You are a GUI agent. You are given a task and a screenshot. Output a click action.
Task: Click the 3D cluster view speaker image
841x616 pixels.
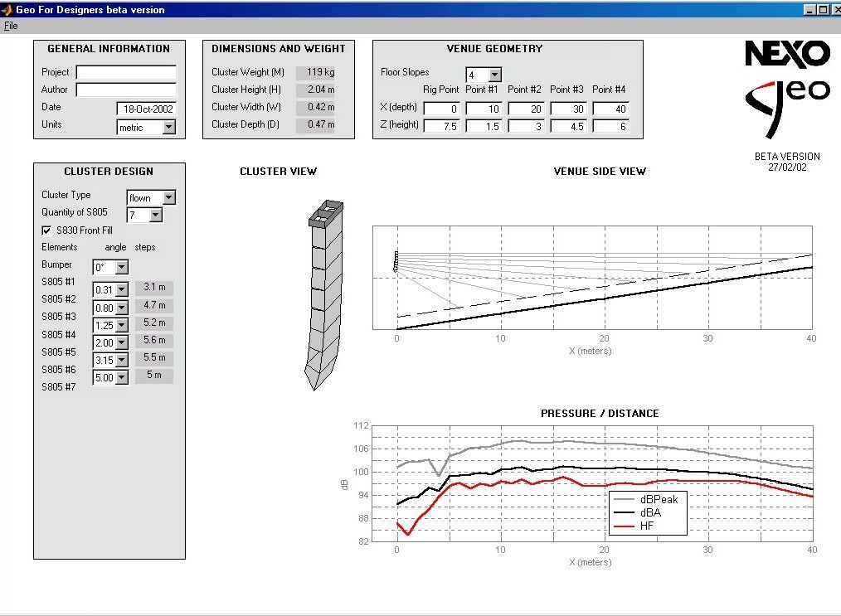pos(324,293)
